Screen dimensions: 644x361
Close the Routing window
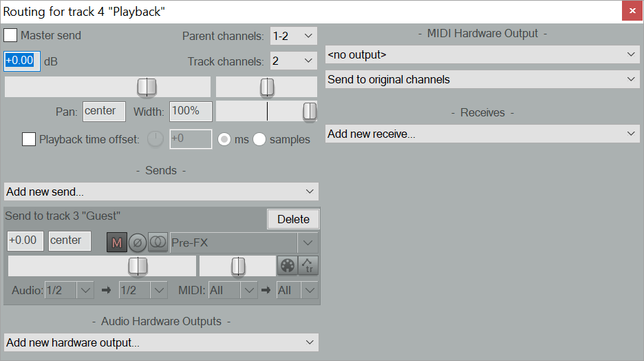[x=632, y=11]
